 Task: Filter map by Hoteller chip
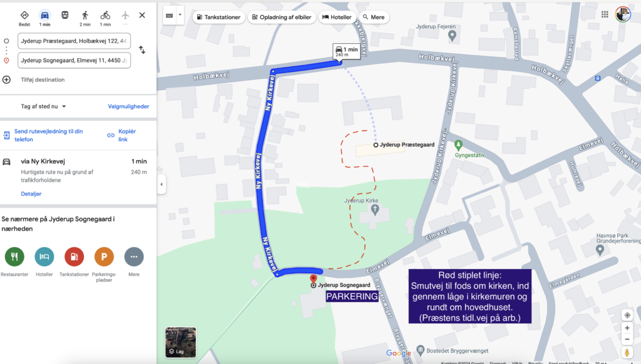337,17
